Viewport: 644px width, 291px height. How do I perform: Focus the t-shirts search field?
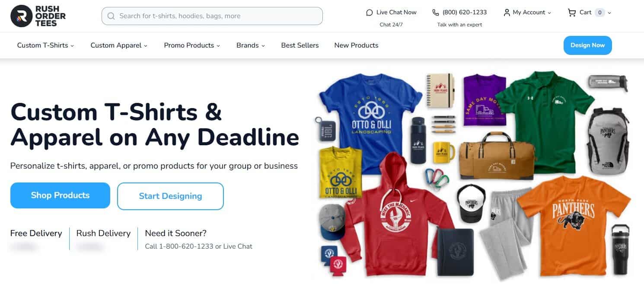(212, 16)
